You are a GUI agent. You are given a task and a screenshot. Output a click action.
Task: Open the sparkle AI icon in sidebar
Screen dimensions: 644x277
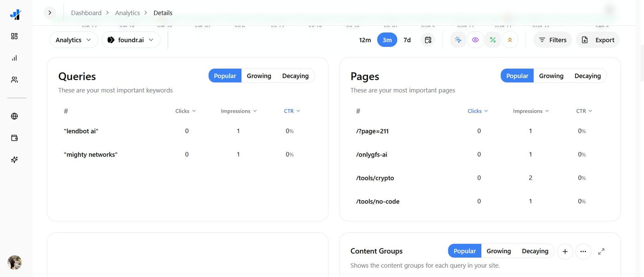(x=14, y=159)
